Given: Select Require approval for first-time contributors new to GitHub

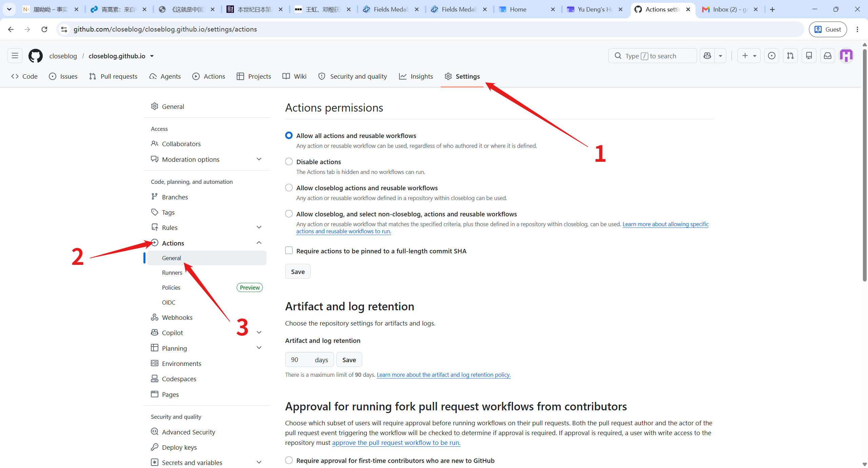Looking at the screenshot, I should (289, 461).
